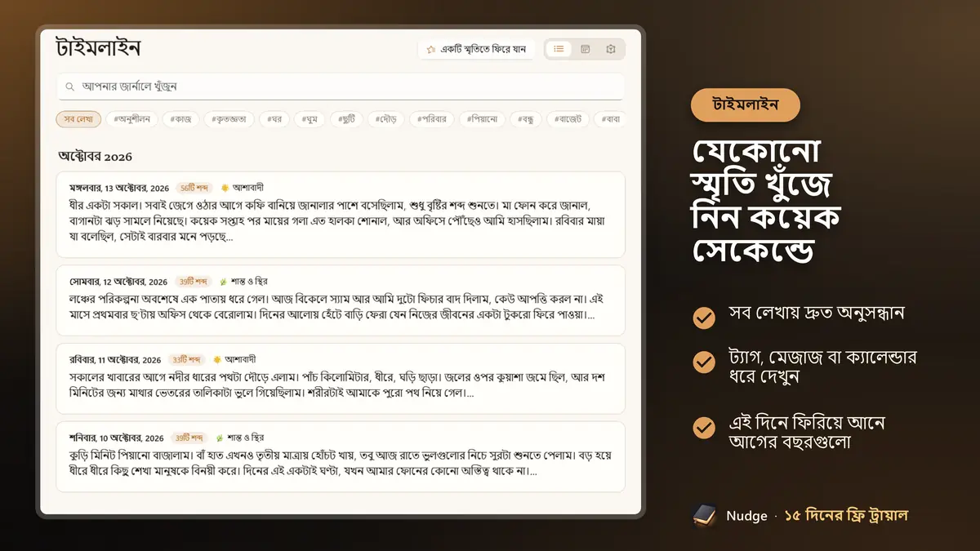
Task: Filter by the #কৃতজ্ঞতা tag
Action: coord(229,119)
